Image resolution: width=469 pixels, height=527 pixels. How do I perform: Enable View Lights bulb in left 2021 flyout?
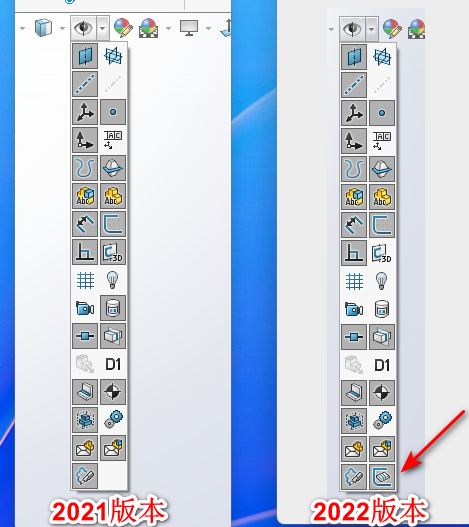(113, 280)
